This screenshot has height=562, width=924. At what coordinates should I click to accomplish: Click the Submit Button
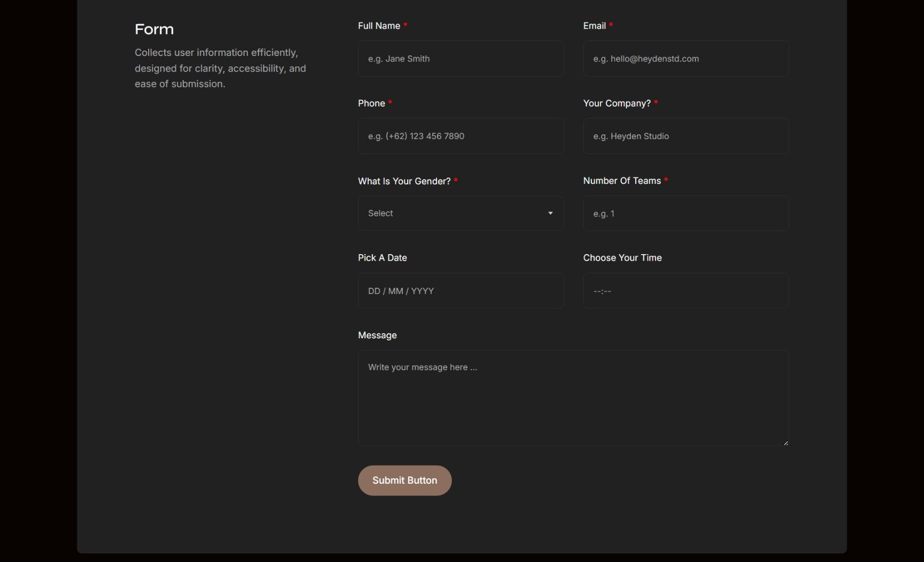pyautogui.click(x=405, y=480)
